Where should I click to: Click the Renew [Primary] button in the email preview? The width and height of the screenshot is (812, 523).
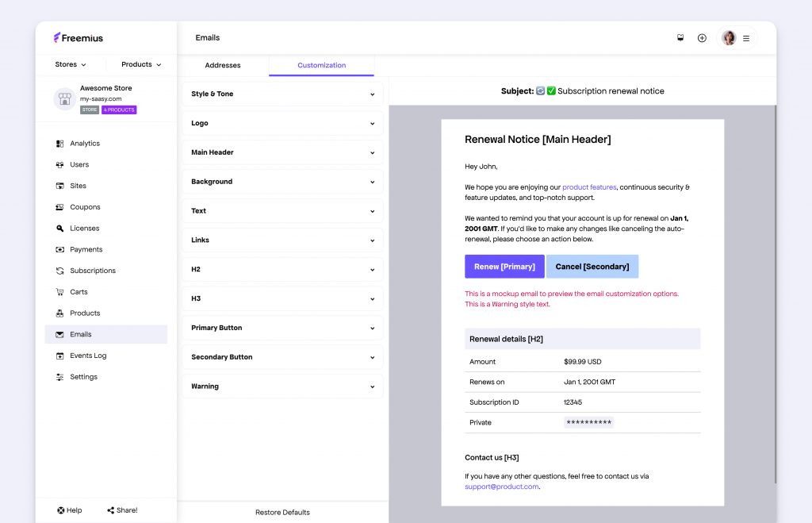tap(504, 266)
